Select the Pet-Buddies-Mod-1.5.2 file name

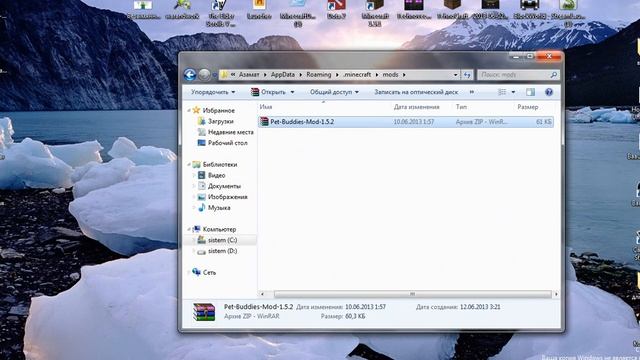[302, 122]
